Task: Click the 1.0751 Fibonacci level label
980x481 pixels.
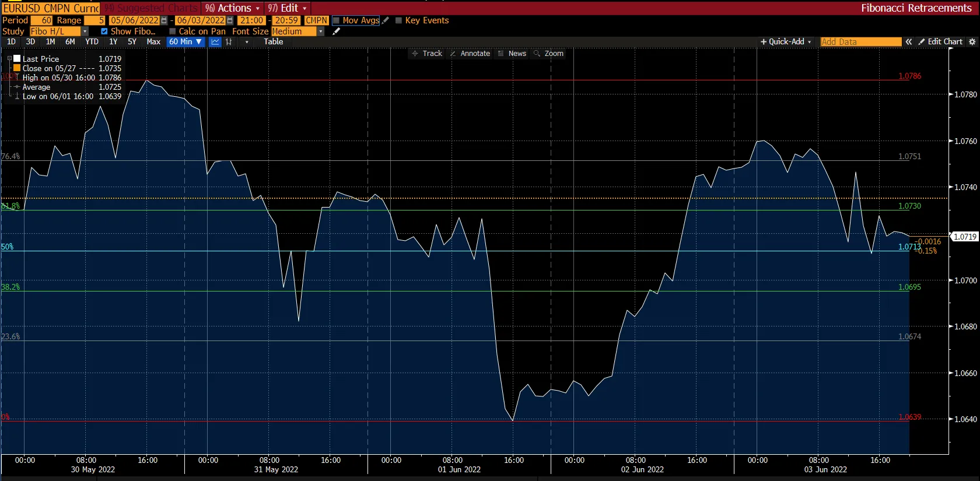Action: coord(909,157)
